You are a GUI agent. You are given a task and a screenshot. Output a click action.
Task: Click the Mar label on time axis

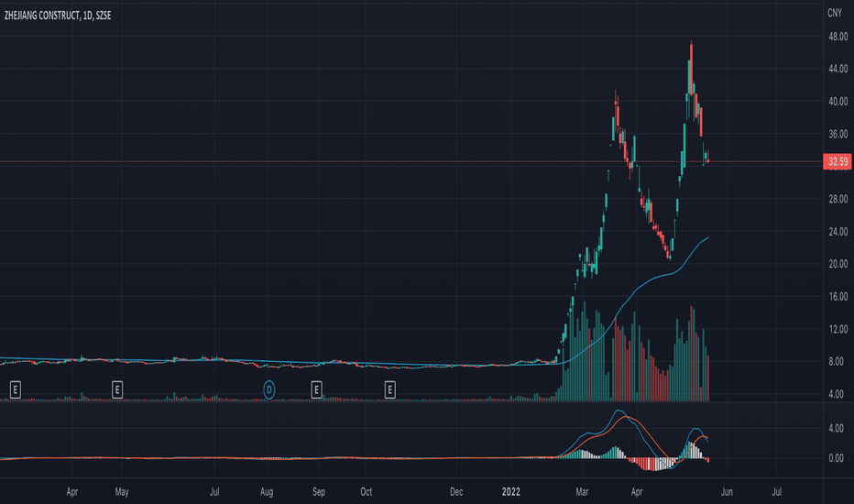coord(582,492)
